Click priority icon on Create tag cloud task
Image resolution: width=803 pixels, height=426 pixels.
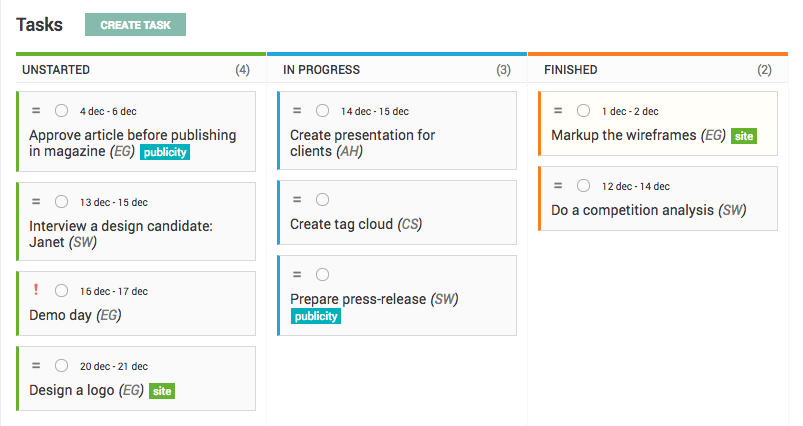(297, 199)
